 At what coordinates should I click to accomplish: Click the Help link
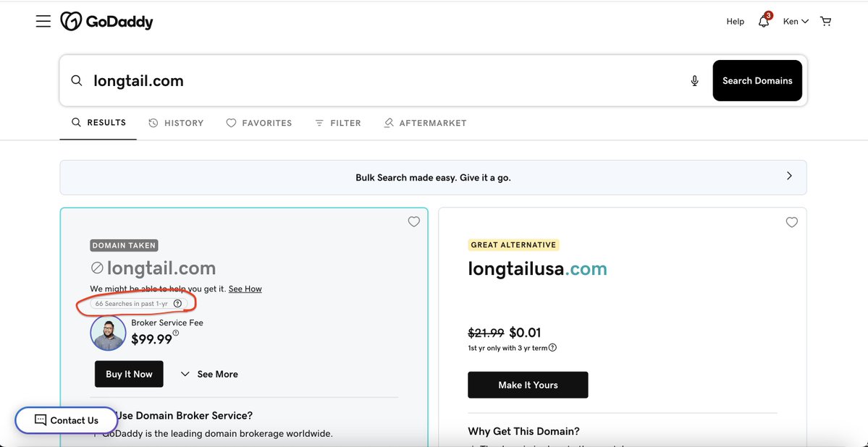[735, 22]
